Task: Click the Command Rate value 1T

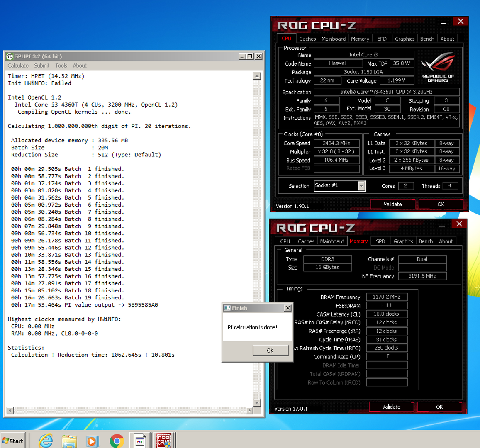Action: (x=386, y=356)
